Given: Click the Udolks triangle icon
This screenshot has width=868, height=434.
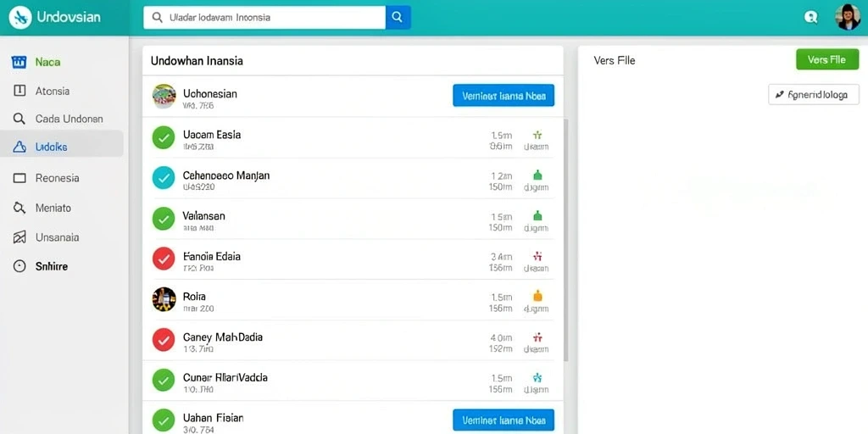Looking at the screenshot, I should (19, 147).
